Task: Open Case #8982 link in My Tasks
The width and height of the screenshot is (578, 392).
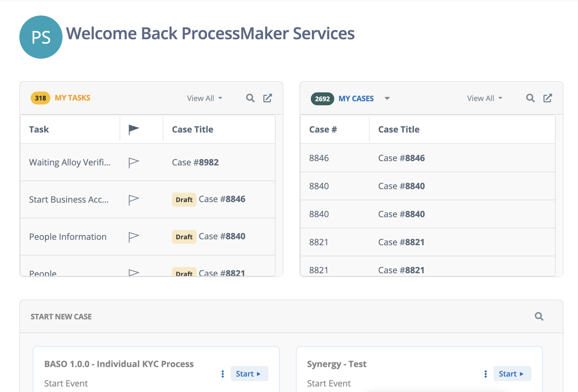Action: pyautogui.click(x=195, y=162)
